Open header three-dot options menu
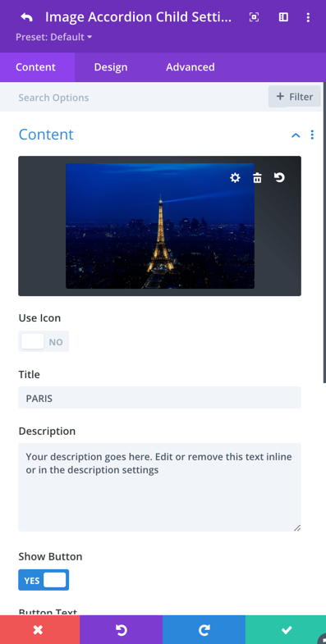The width and height of the screenshot is (326, 644). click(x=308, y=17)
